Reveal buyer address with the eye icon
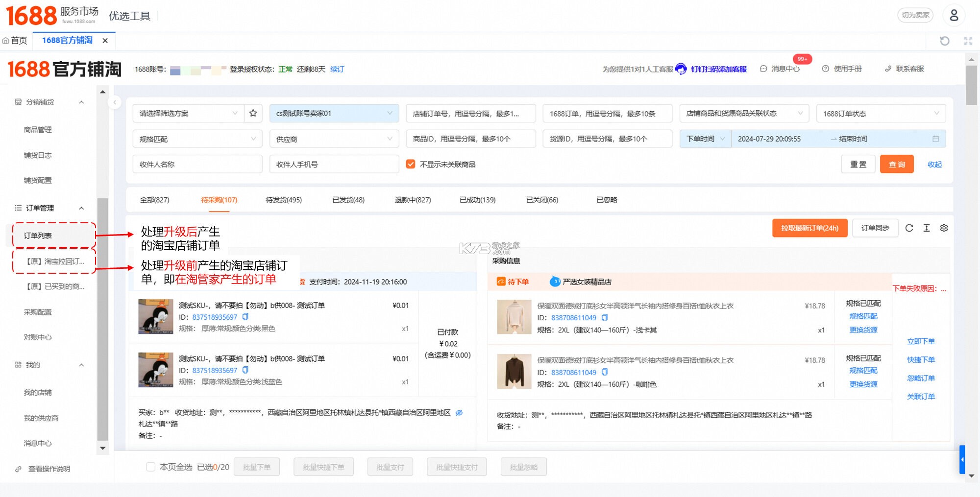 (459, 413)
